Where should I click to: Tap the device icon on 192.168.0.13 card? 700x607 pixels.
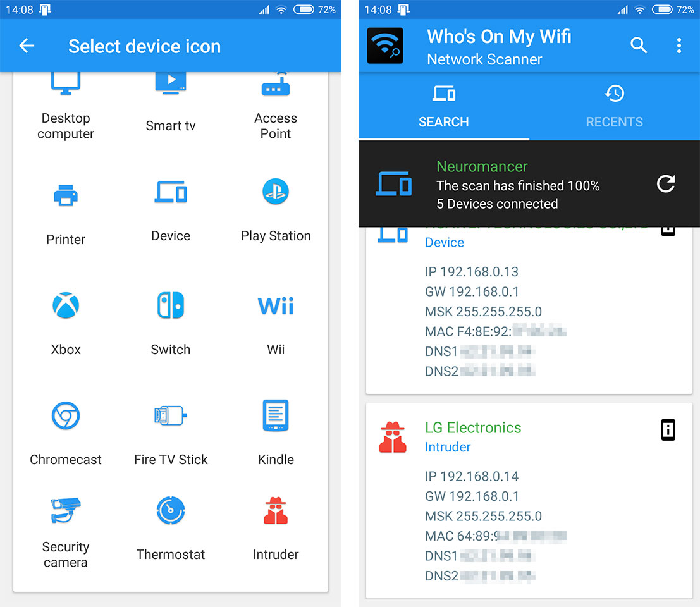pos(393,234)
